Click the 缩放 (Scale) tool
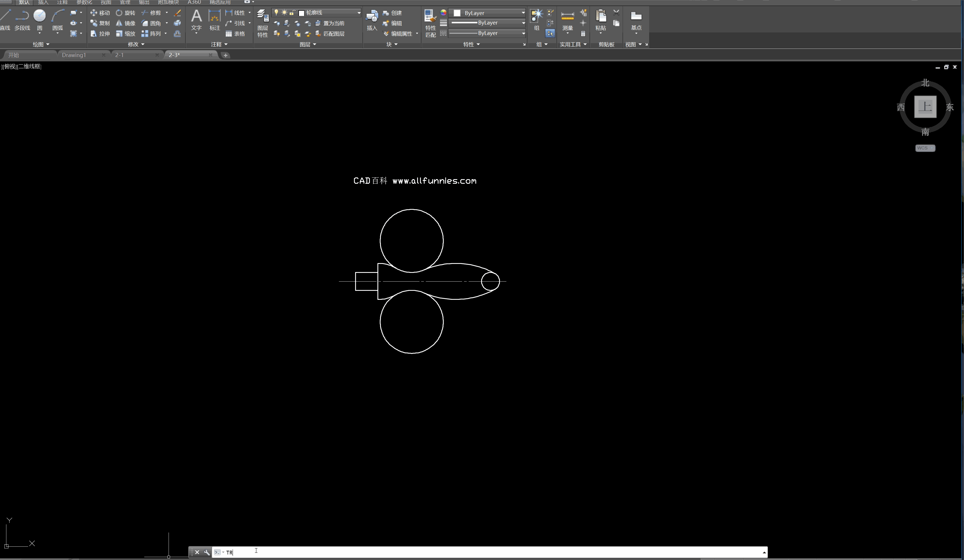 tap(125, 34)
